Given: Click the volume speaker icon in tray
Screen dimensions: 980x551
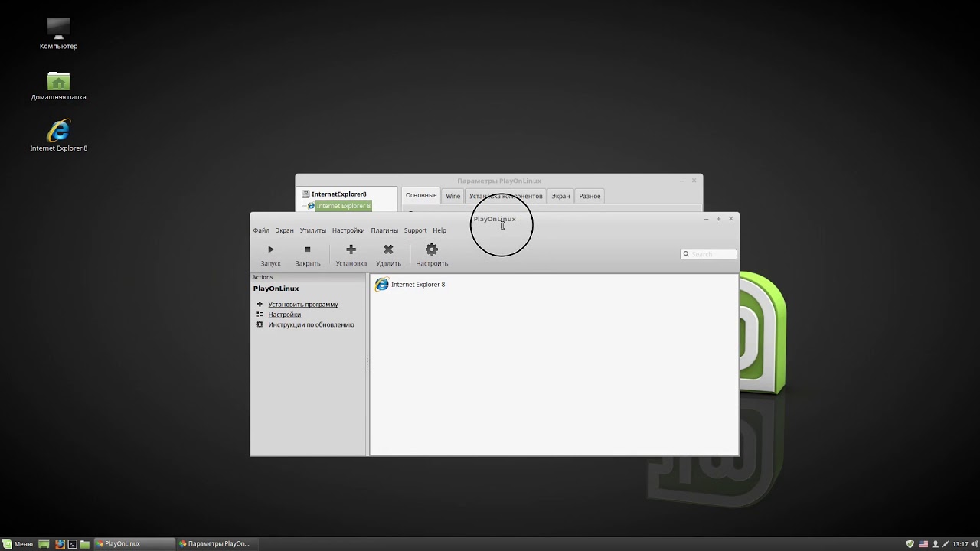Looking at the screenshot, I should point(974,544).
